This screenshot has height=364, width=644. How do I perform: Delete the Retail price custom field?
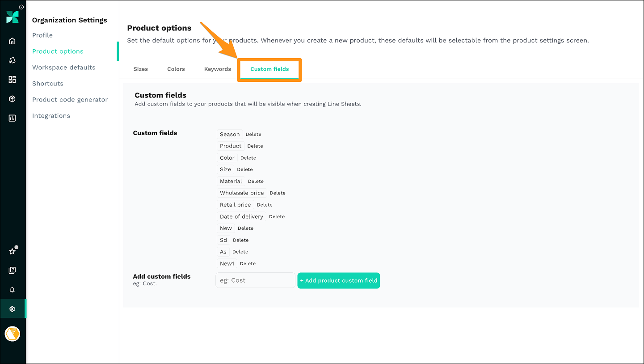(x=265, y=205)
